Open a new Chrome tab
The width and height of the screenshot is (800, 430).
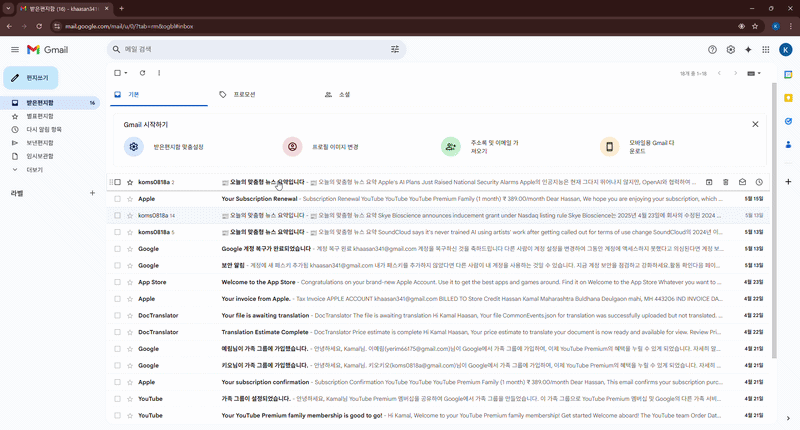(x=121, y=9)
